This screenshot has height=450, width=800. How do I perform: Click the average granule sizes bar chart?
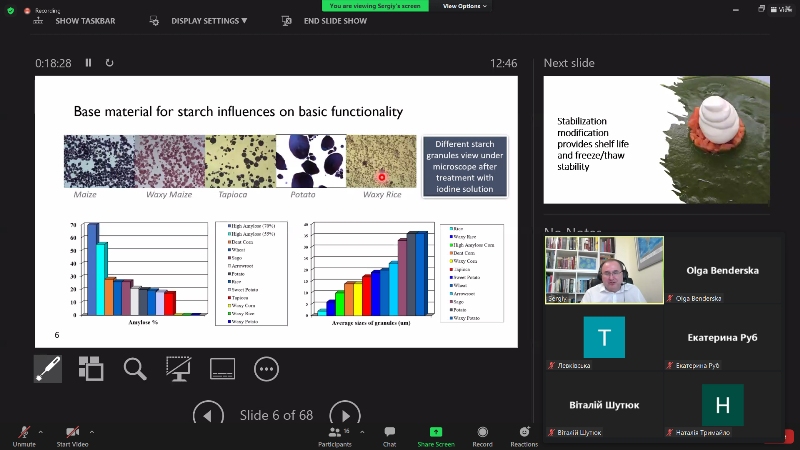pyautogui.click(x=369, y=271)
